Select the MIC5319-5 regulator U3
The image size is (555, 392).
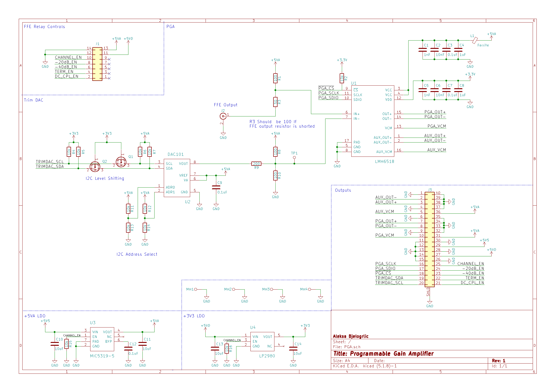point(102,339)
